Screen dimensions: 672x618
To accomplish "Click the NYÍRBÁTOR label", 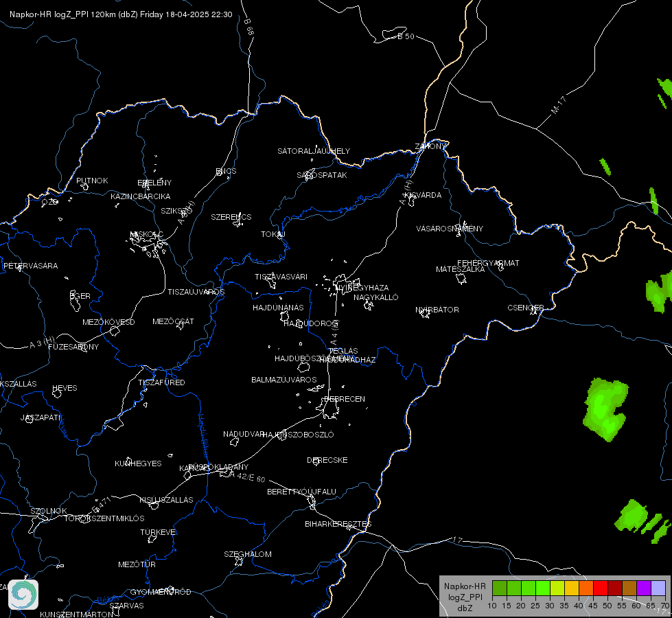I will tap(437, 310).
